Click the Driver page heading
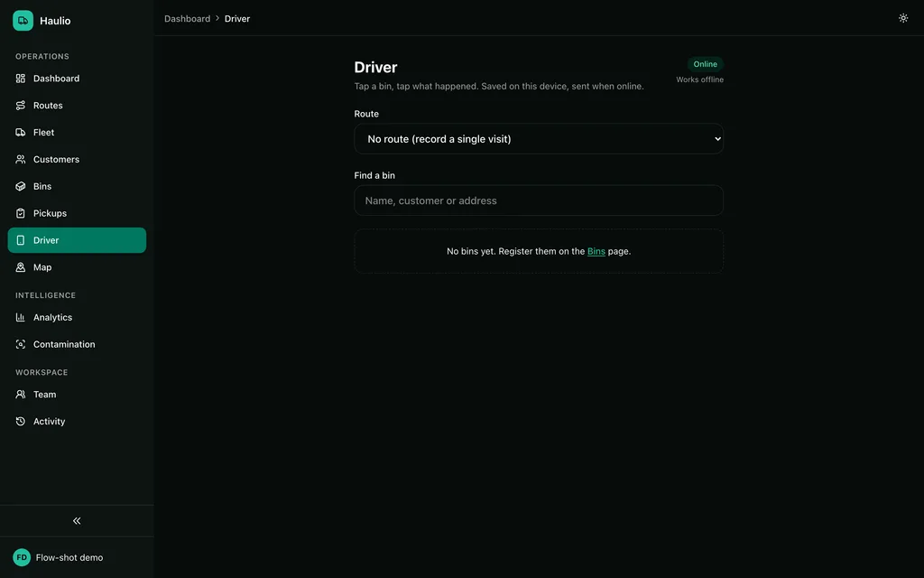The image size is (924, 578). click(376, 67)
